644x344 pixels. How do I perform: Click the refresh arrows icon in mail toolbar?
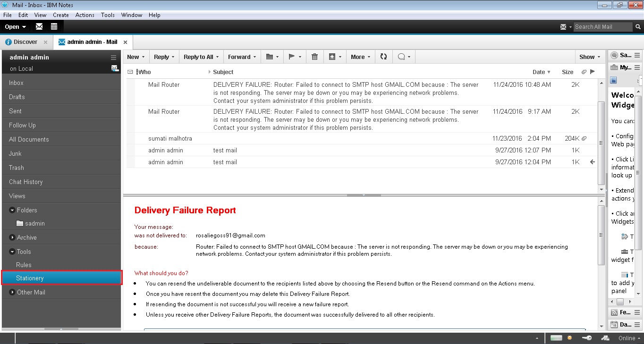pyautogui.click(x=383, y=57)
